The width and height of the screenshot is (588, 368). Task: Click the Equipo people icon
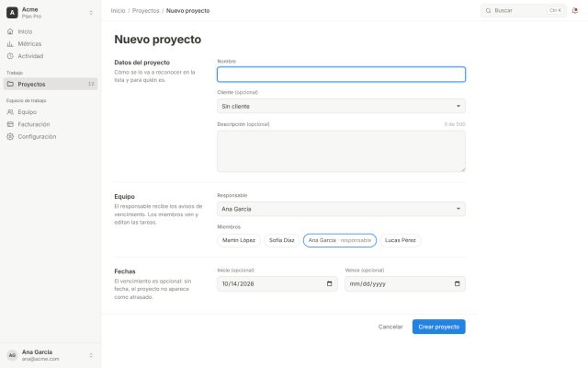[x=10, y=112]
